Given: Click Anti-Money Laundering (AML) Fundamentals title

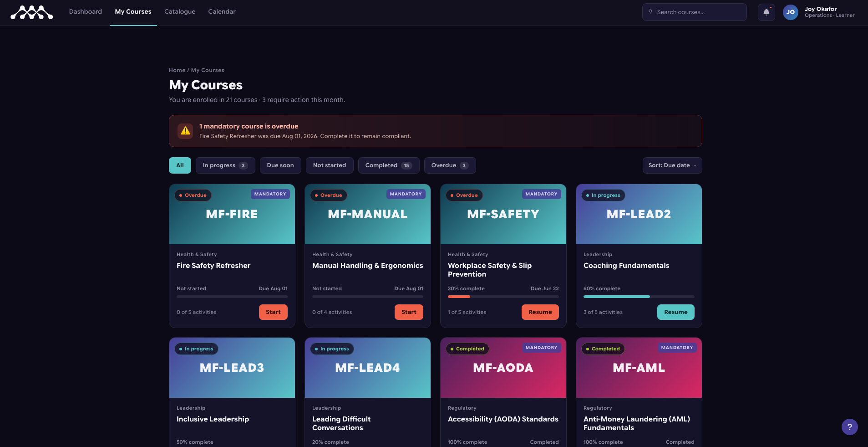Looking at the screenshot, I should tap(637, 423).
